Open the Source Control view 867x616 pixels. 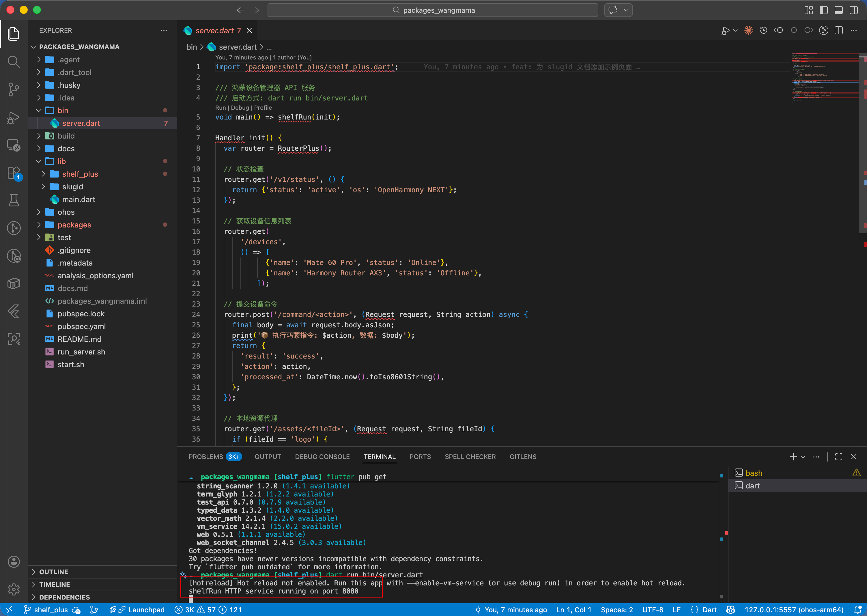tap(14, 89)
